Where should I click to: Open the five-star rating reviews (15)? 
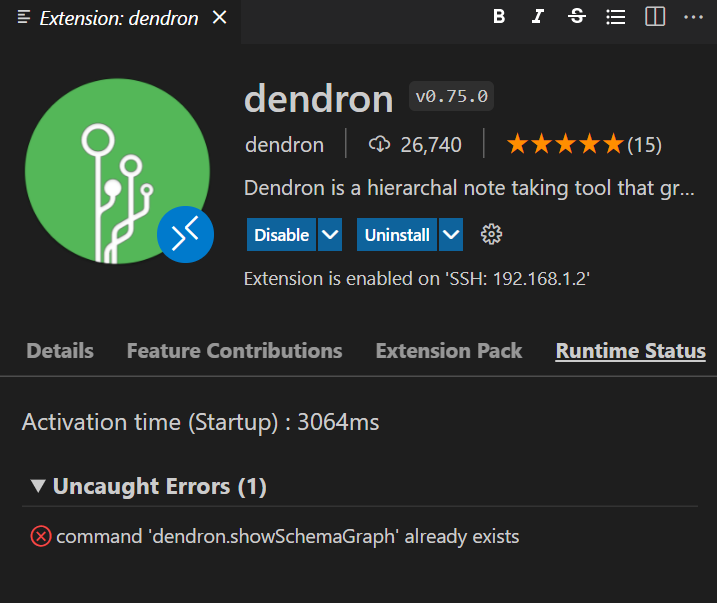click(584, 144)
